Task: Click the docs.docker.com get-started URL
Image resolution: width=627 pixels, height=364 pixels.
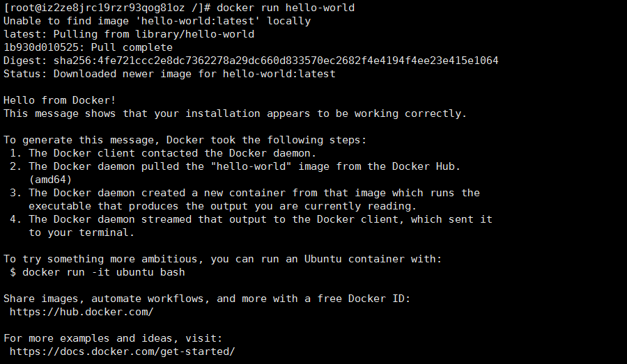Action: pyautogui.click(x=123, y=351)
